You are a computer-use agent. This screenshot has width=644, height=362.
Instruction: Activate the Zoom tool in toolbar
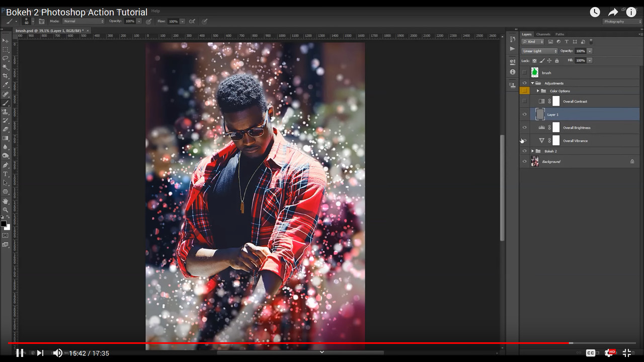[x=6, y=210]
